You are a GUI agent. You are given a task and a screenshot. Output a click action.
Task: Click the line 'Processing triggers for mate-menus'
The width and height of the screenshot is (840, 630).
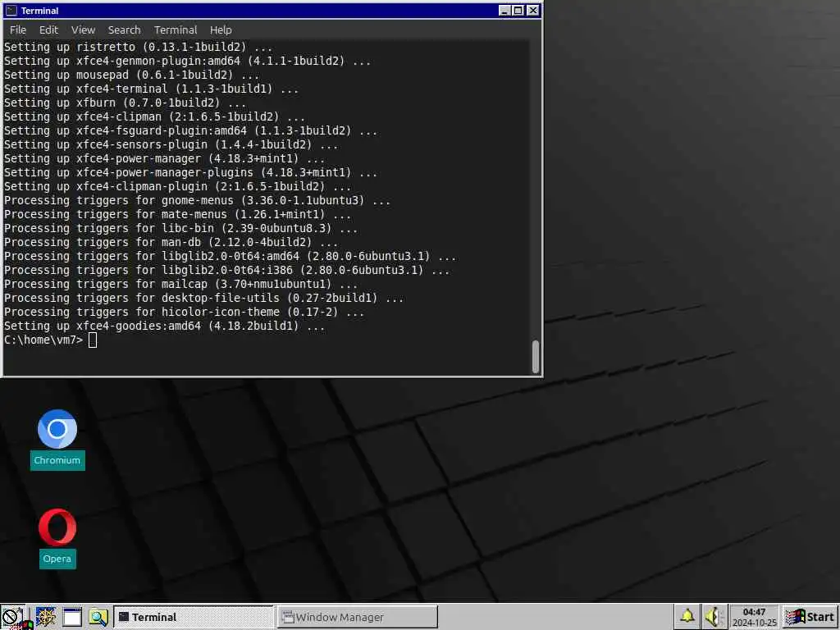(x=178, y=214)
